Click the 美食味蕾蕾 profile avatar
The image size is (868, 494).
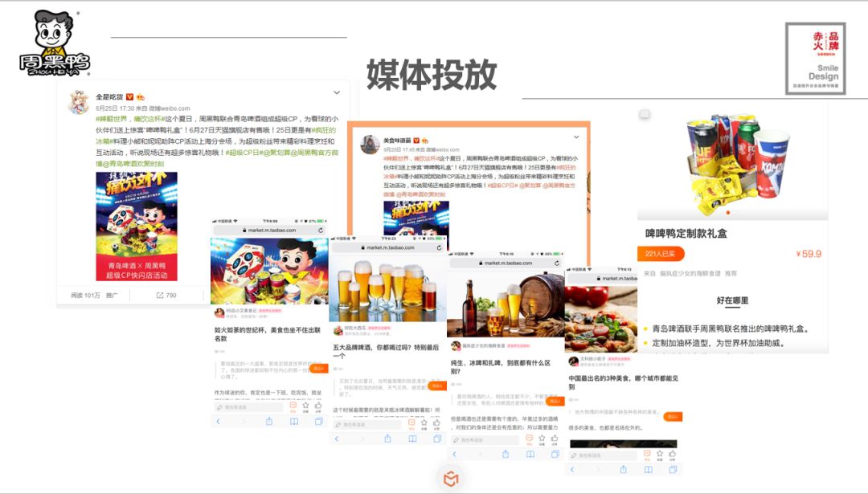pyautogui.click(x=370, y=145)
